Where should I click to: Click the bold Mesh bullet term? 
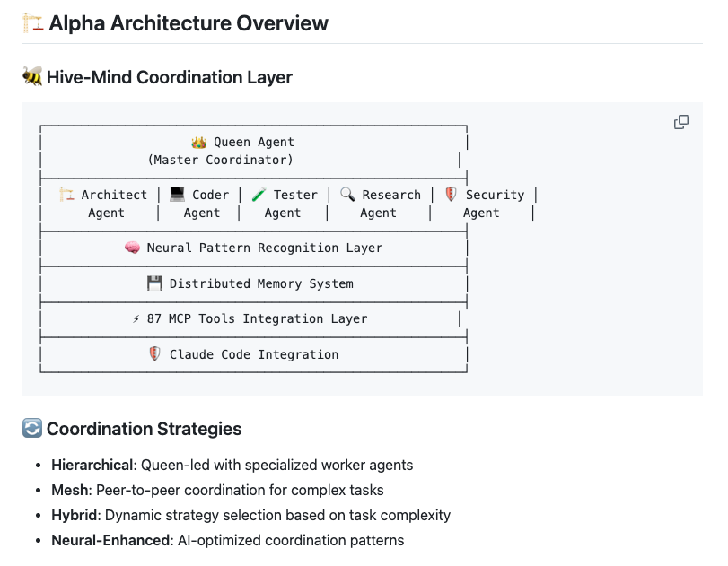(x=68, y=490)
